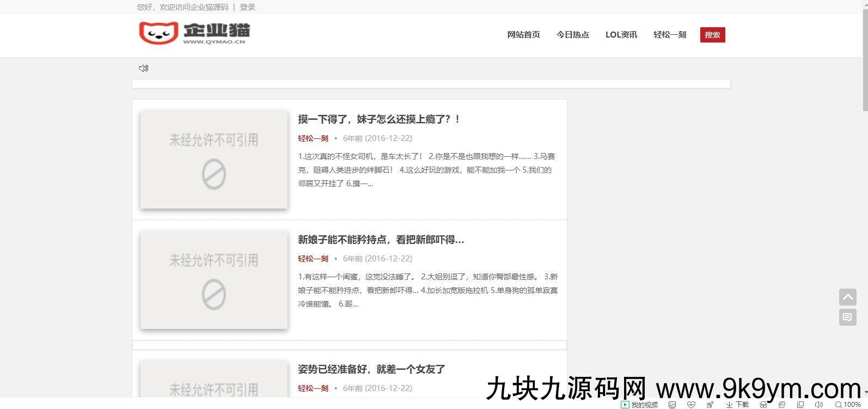This screenshot has width=868, height=409.
Task: Toggle the browser sound mute icon
Action: [x=818, y=405]
